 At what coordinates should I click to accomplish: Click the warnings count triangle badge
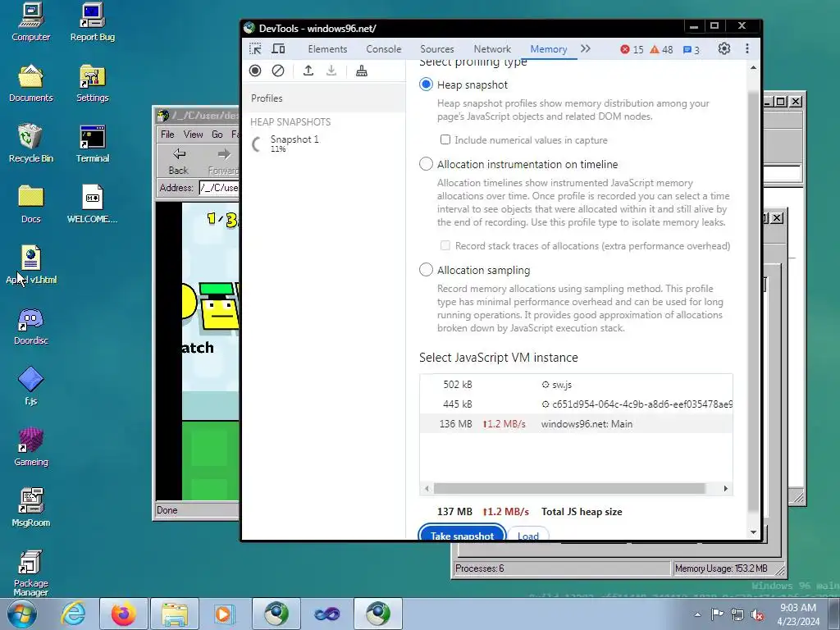(x=661, y=49)
